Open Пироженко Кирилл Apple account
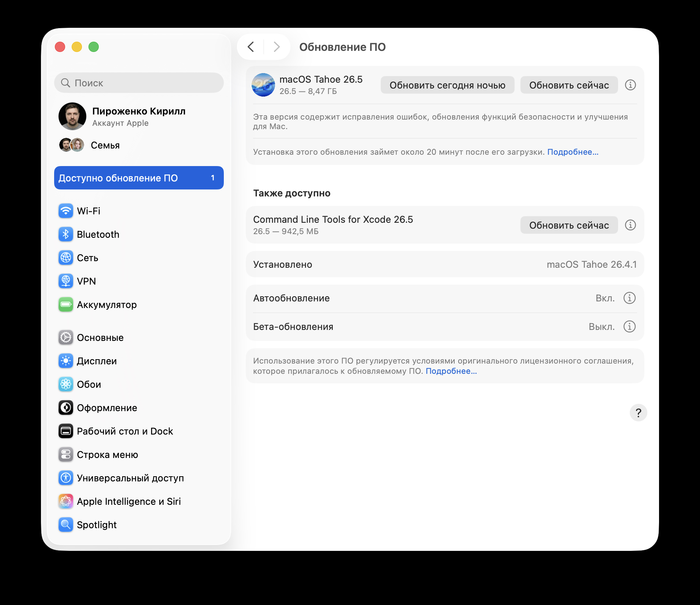700x605 pixels. (139, 116)
